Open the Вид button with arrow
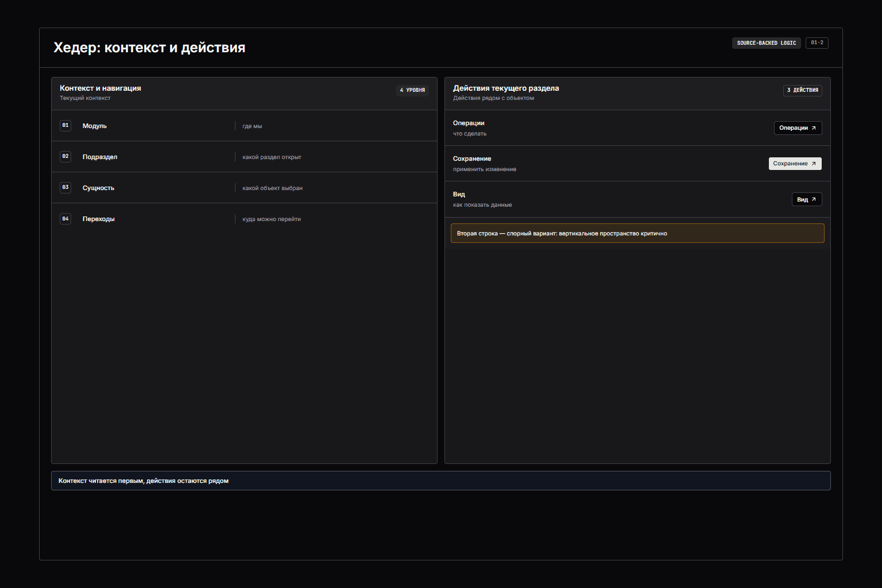882x588 pixels. pyautogui.click(x=807, y=199)
